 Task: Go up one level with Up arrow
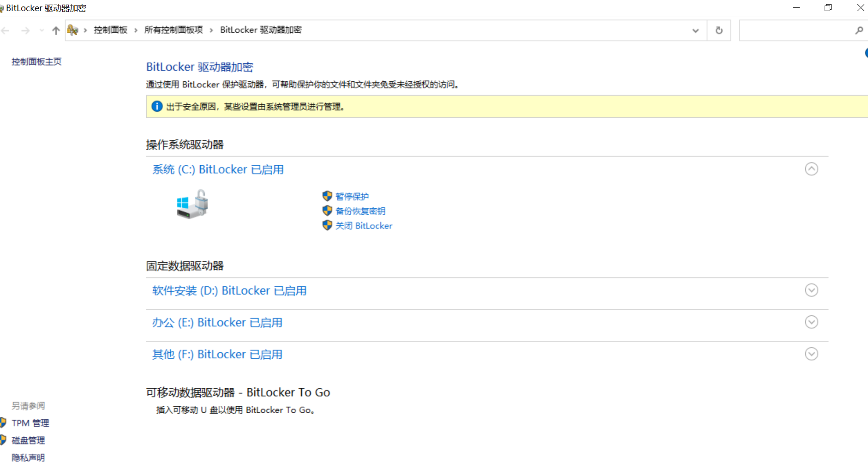56,30
